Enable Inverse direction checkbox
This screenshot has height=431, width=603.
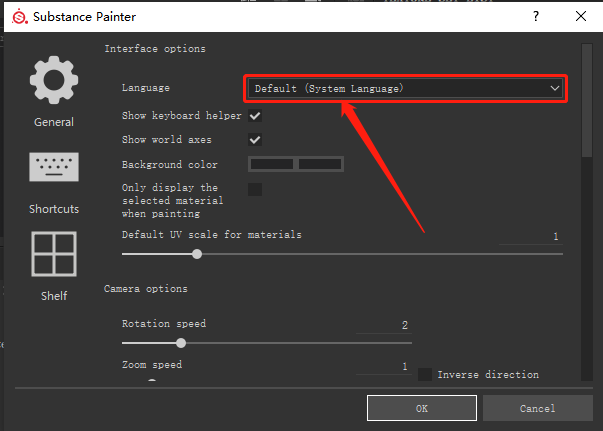(425, 374)
